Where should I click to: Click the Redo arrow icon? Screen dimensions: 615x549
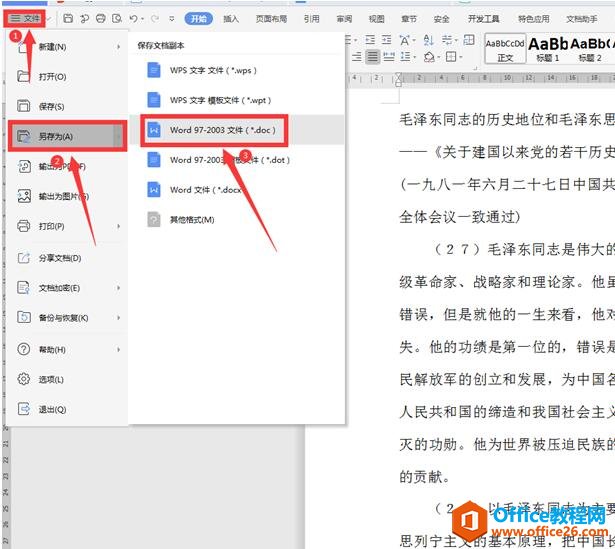[155, 18]
